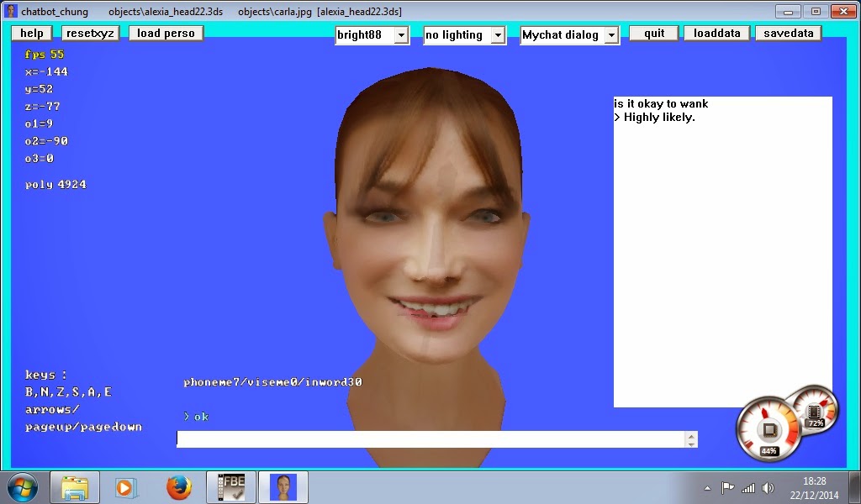Maximize the chatbot_chung window
This screenshot has width=861, height=504.
(x=816, y=12)
